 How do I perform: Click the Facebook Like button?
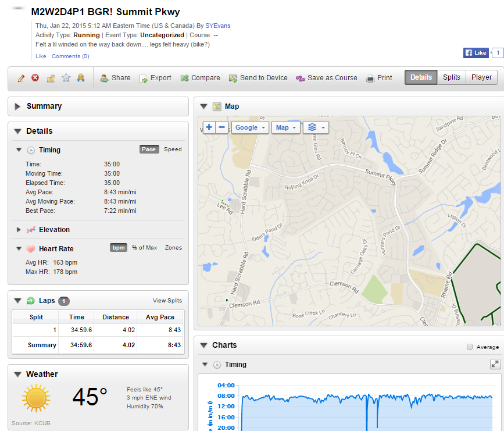(476, 53)
